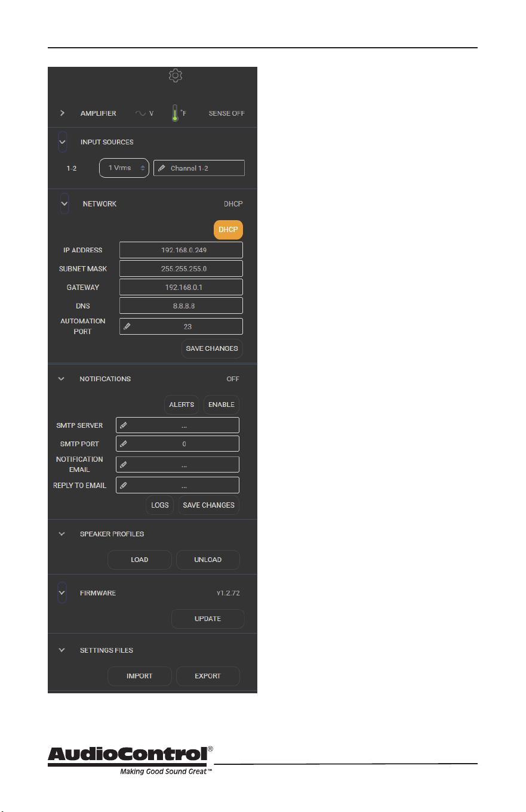526x812 pixels.
Task: Click the firmware UPDATE button
Action: click(x=208, y=619)
